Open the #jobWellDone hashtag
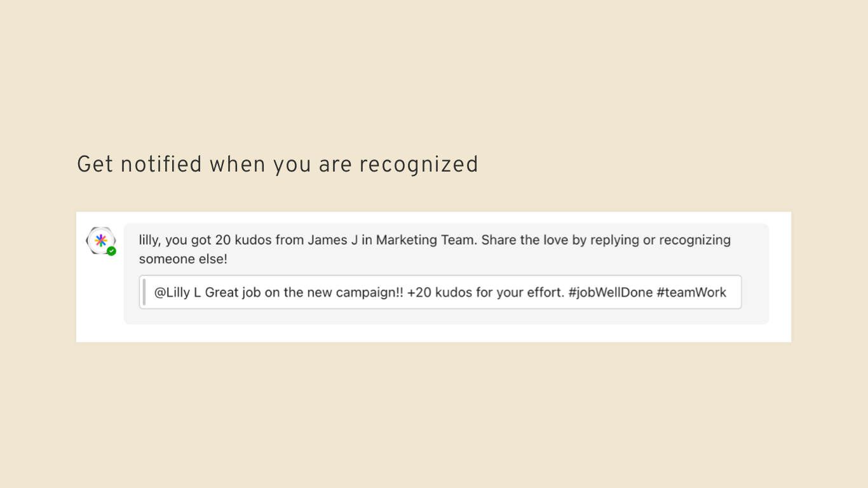868x488 pixels. click(611, 293)
